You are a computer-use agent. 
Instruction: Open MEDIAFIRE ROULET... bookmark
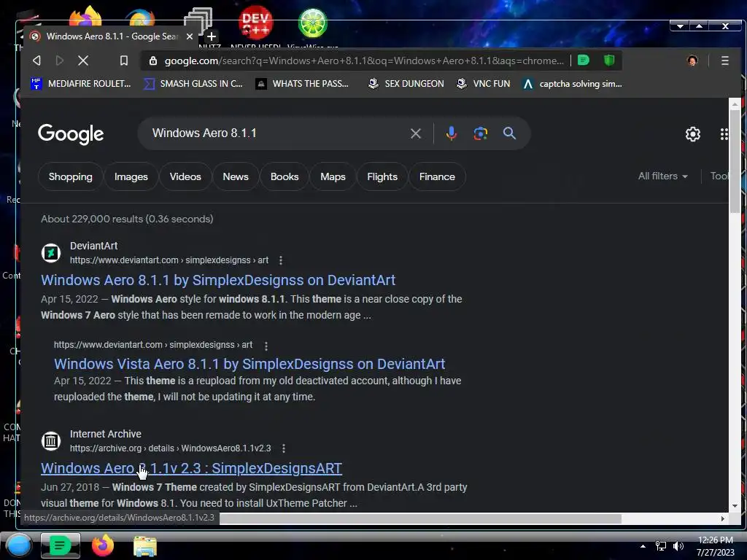pyautogui.click(x=80, y=84)
